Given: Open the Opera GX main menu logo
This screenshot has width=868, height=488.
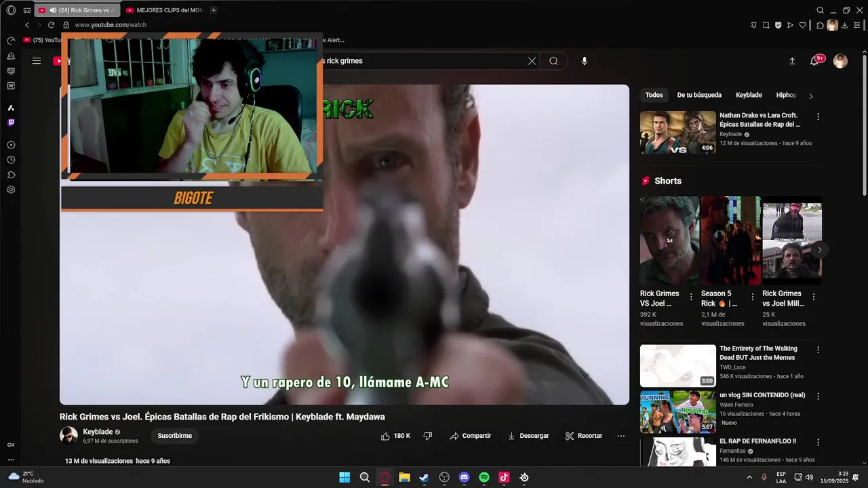Looking at the screenshot, I should click(11, 10).
